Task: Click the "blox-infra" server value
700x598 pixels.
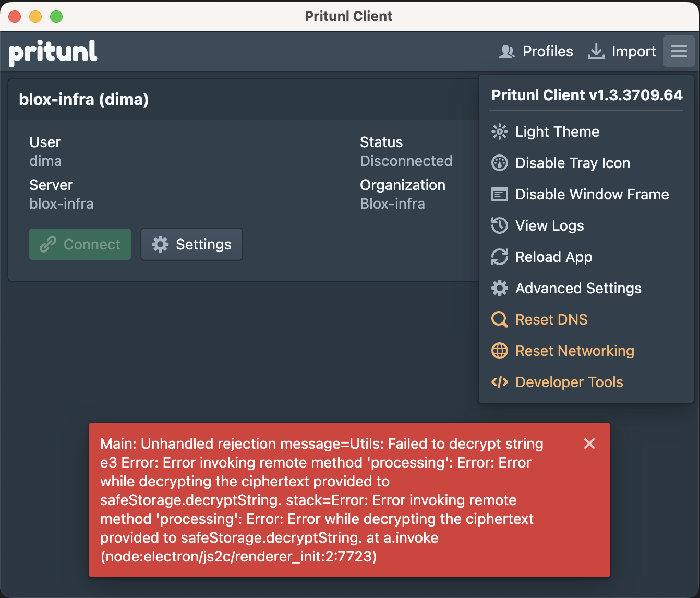Action: coord(62,204)
